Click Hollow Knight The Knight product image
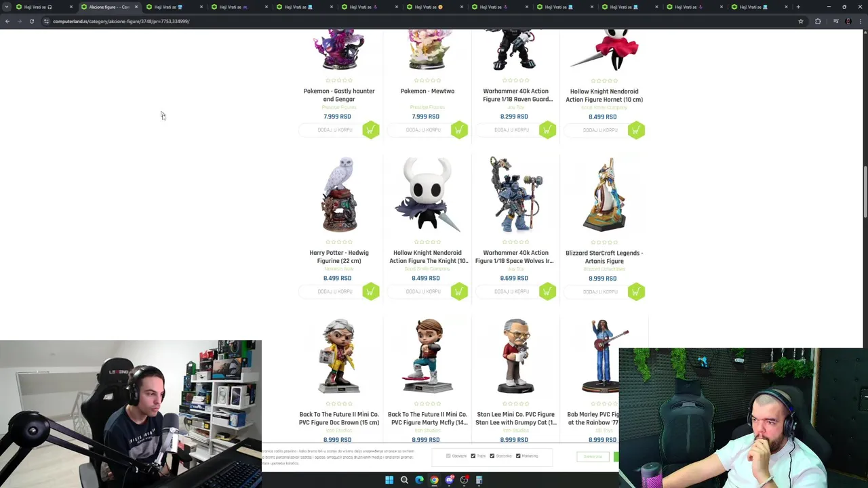Viewport: 868px width, 488px height. [x=427, y=195]
